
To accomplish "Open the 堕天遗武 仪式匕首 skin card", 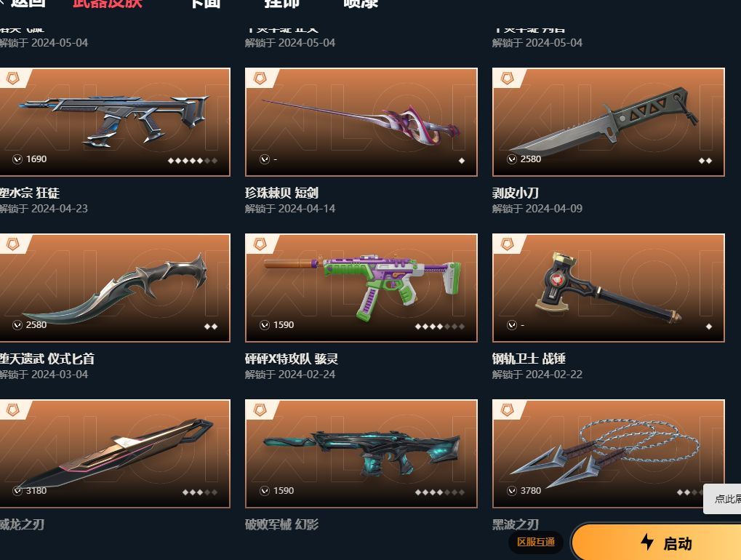I will pyautogui.click(x=115, y=288).
